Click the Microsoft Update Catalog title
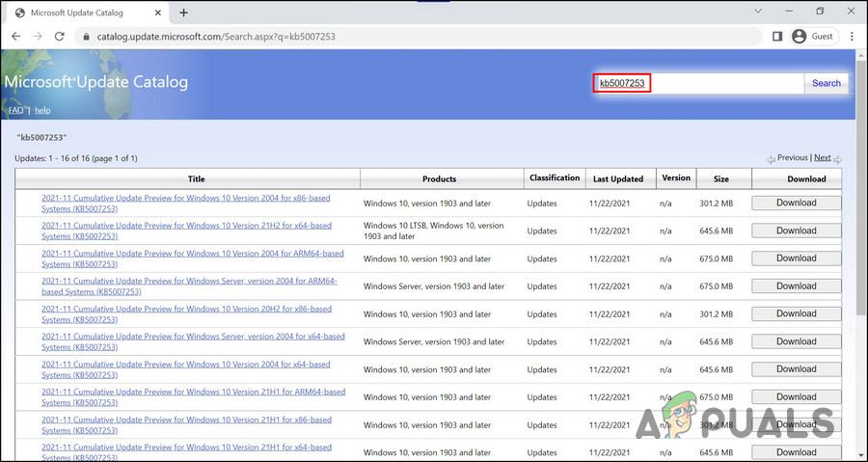Image resolution: width=868 pixels, height=462 pixels. 95,82
